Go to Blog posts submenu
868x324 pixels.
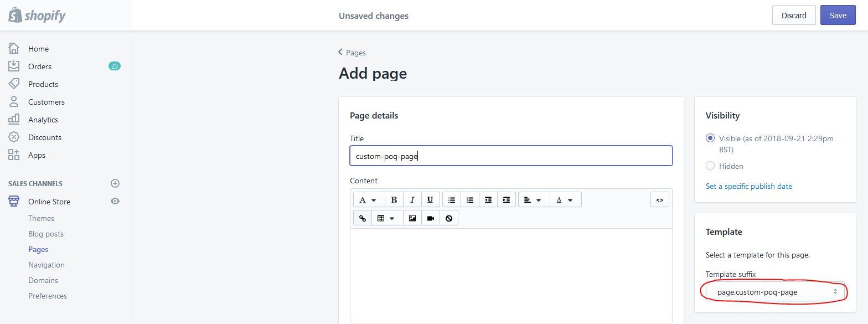(x=46, y=234)
